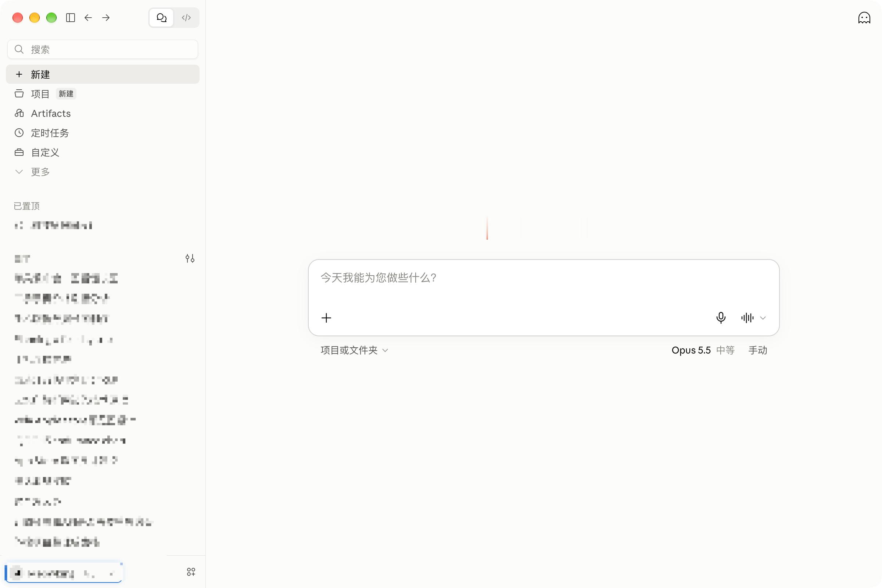882x588 pixels.
Task: Start dictation with the microphone icon
Action: 721,318
